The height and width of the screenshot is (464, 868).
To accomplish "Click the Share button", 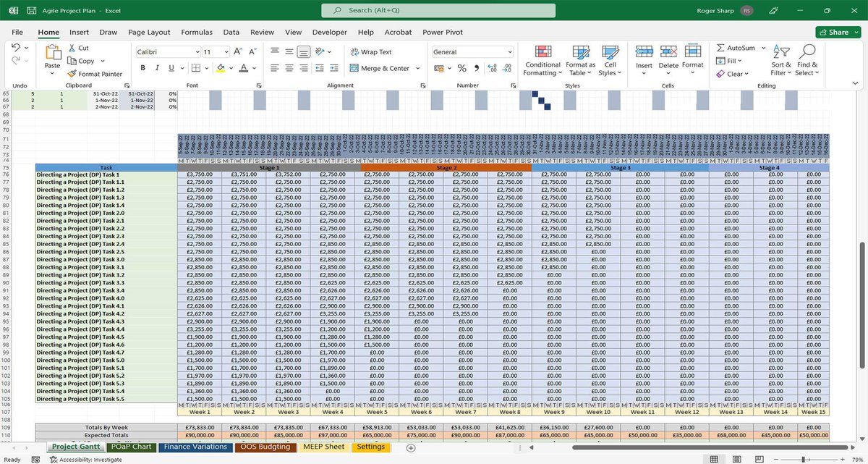I will [838, 32].
